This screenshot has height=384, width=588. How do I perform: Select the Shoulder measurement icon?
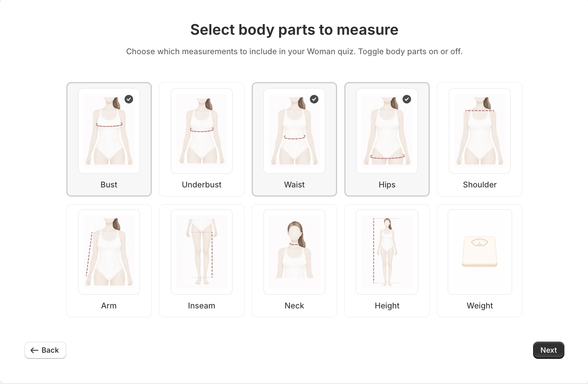(479, 131)
